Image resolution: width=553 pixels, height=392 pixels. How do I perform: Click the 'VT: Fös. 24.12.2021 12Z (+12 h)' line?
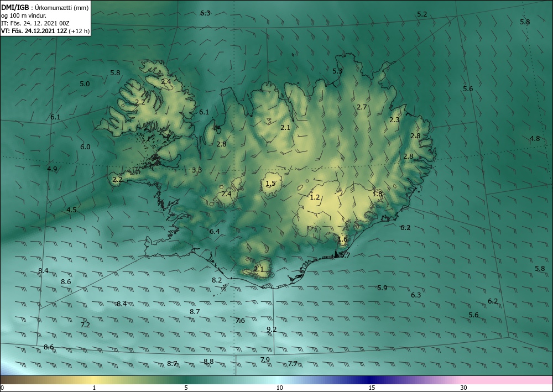pos(45,31)
